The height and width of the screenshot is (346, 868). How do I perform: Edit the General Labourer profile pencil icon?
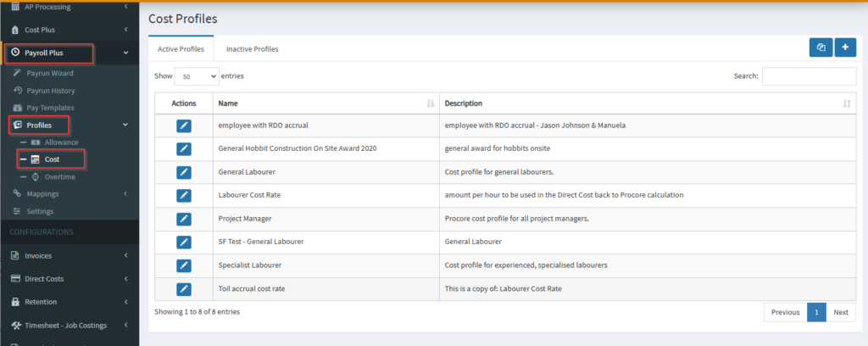pyautogui.click(x=184, y=172)
